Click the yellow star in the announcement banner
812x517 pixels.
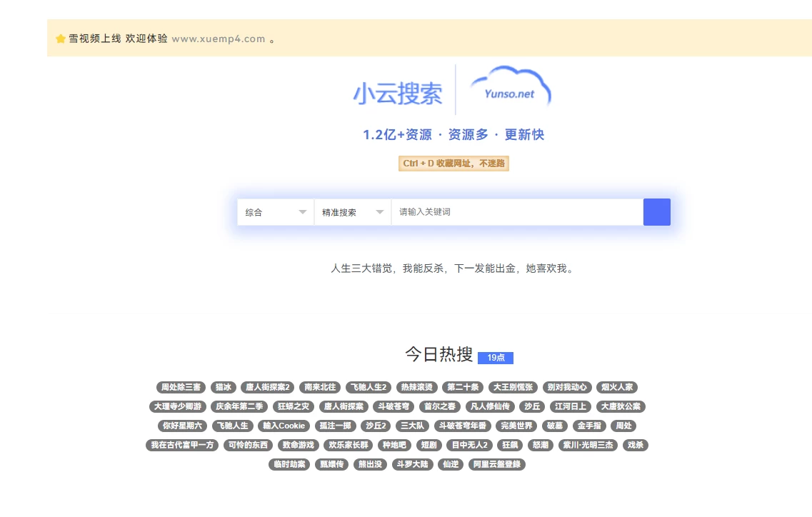[60, 39]
